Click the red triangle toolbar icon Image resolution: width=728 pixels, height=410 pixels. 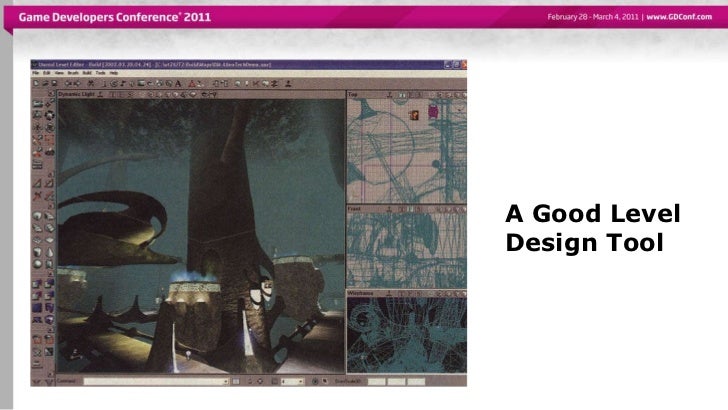coord(191,84)
